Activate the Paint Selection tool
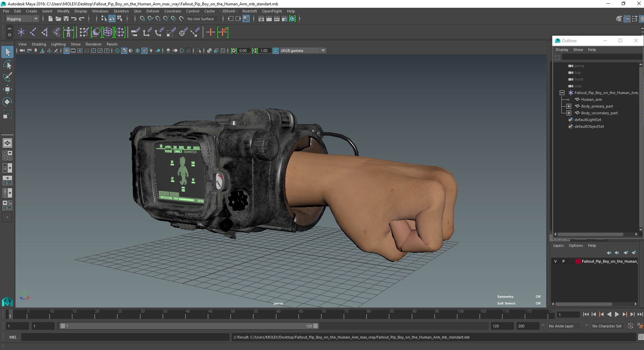644x350 pixels. coord(7,77)
